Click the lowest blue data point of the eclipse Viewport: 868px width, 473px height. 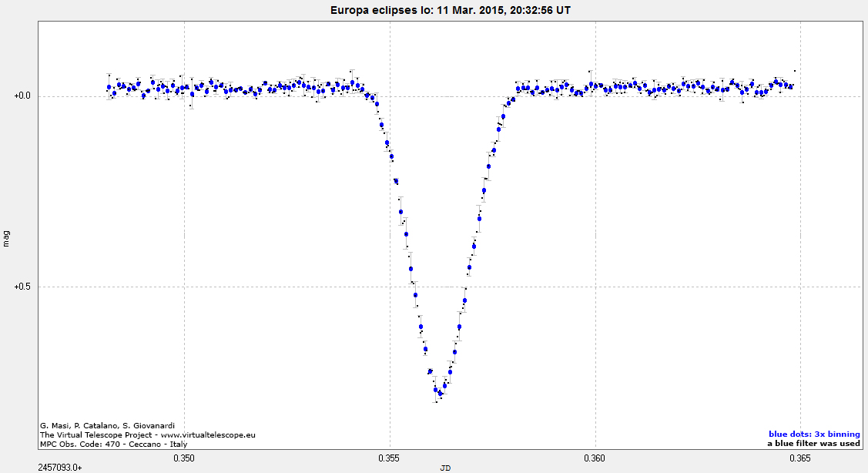440,394
